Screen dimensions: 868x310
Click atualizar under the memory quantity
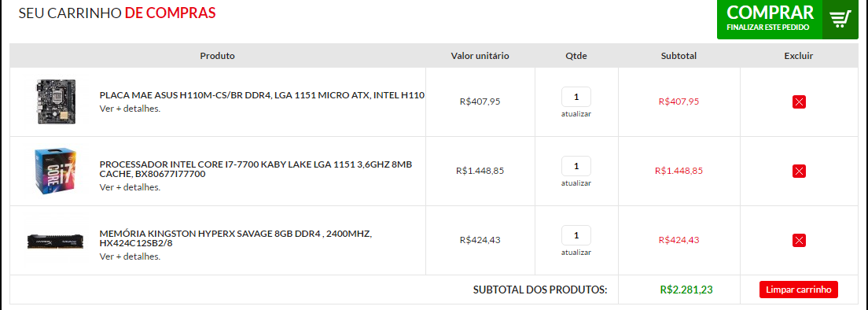point(576,253)
